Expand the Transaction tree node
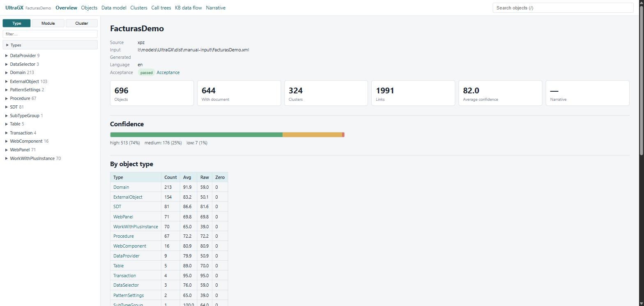 (7, 133)
